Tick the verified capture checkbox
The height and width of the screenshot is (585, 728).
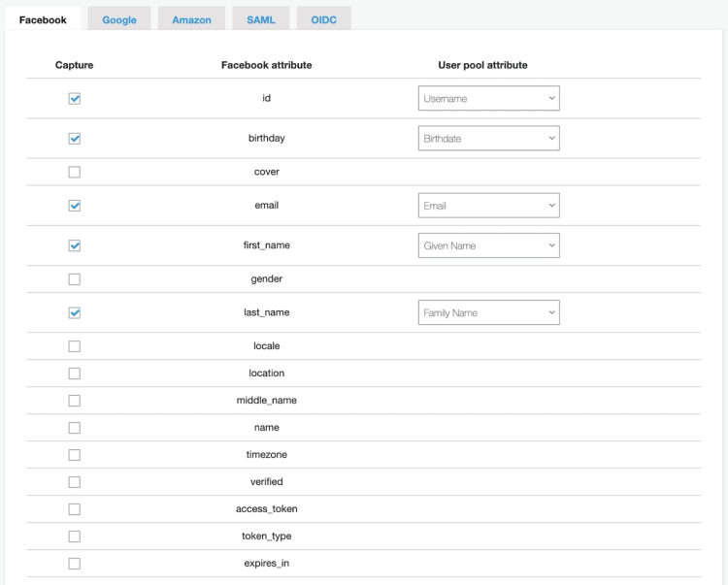tap(75, 482)
